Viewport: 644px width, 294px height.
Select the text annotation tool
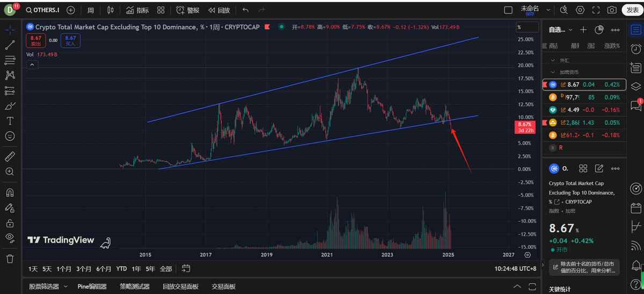coord(10,121)
